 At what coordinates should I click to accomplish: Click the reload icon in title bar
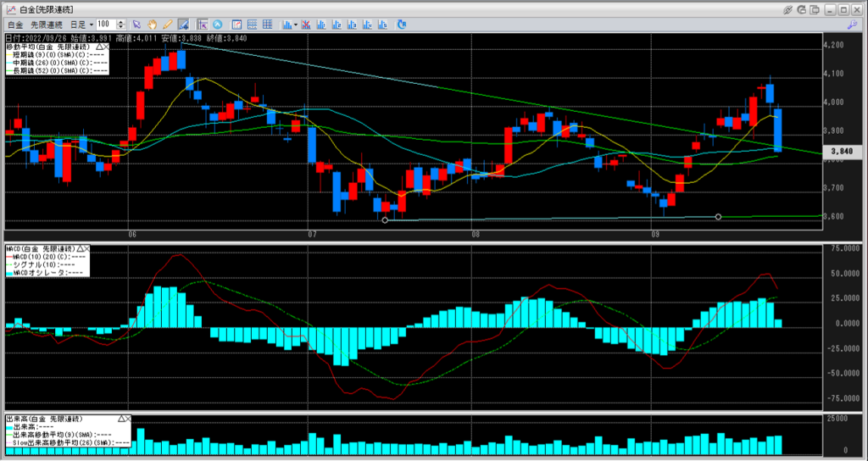[802, 9]
